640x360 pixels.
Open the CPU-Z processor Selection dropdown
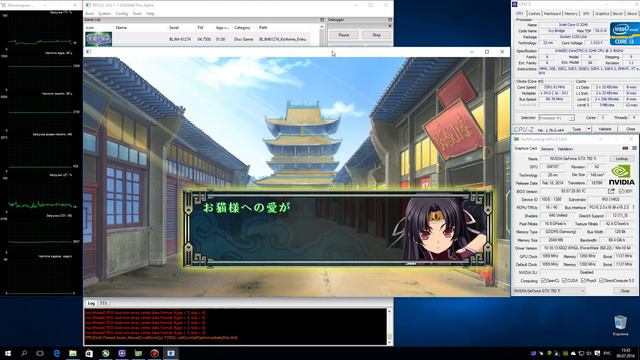[556, 118]
